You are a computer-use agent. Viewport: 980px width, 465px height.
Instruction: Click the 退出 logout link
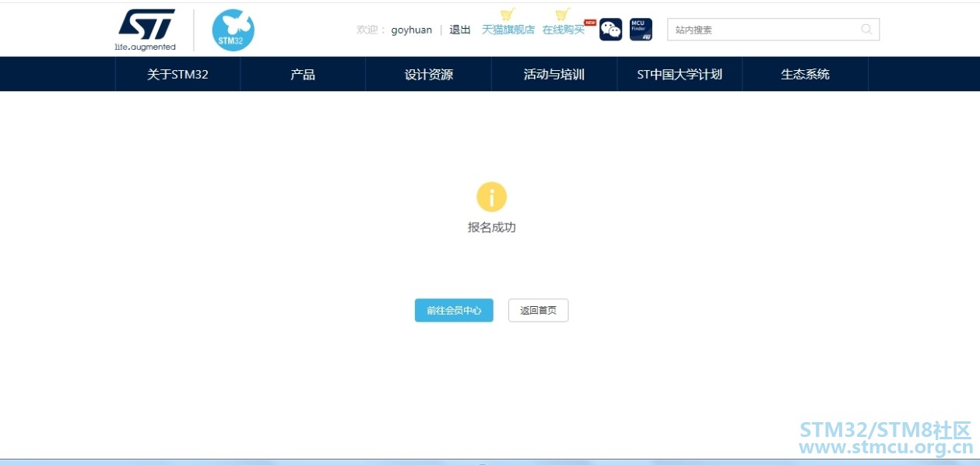click(x=460, y=30)
